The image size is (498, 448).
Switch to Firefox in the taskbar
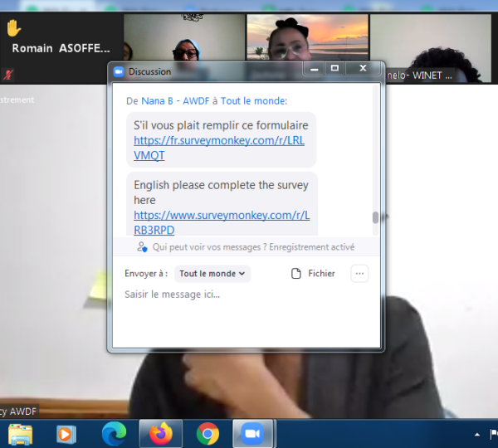[161, 434]
